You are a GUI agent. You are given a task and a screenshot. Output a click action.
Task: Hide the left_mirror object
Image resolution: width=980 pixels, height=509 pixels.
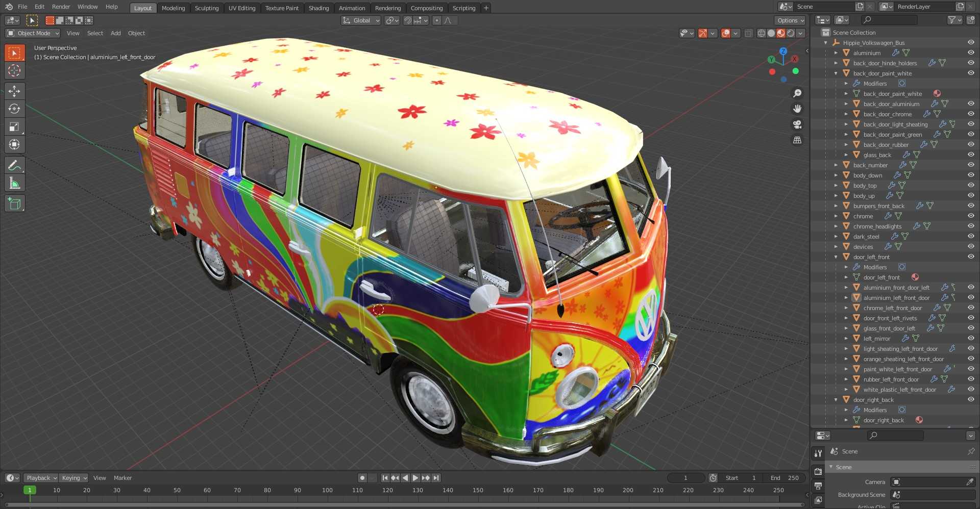click(x=971, y=338)
